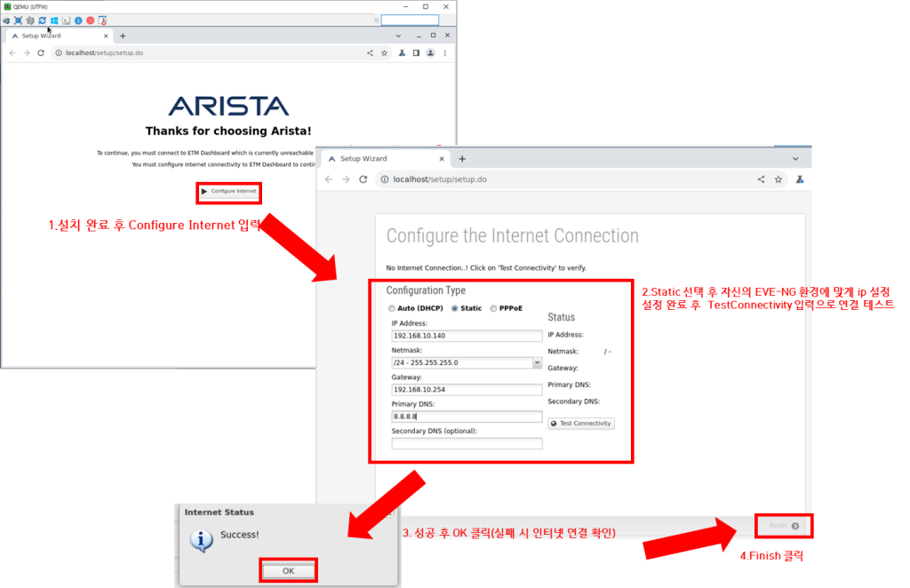Go forward in front browser window
This screenshot has height=588, width=910.
pyautogui.click(x=346, y=179)
